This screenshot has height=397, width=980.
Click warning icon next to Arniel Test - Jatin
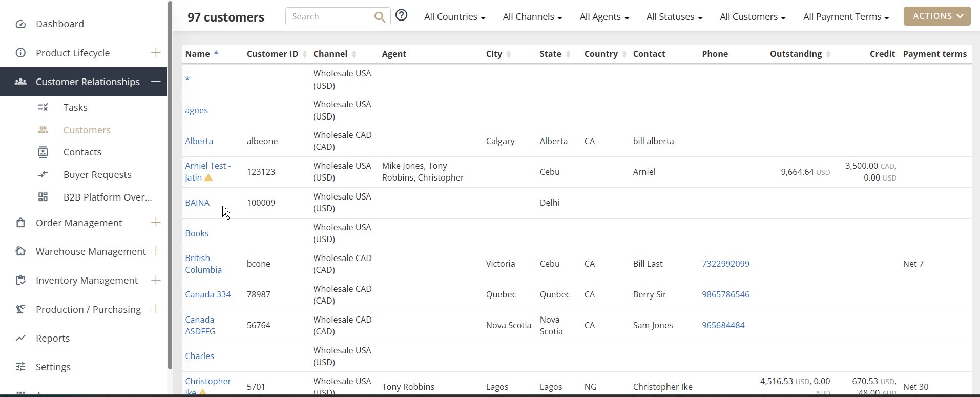208,178
